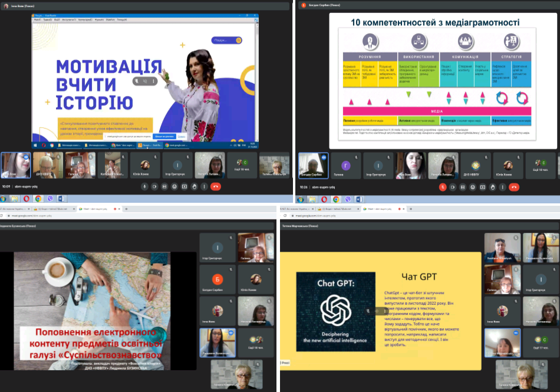Select Галина tile with purple Г avatar
The width and height of the screenshot is (560, 392).
tap(346, 166)
